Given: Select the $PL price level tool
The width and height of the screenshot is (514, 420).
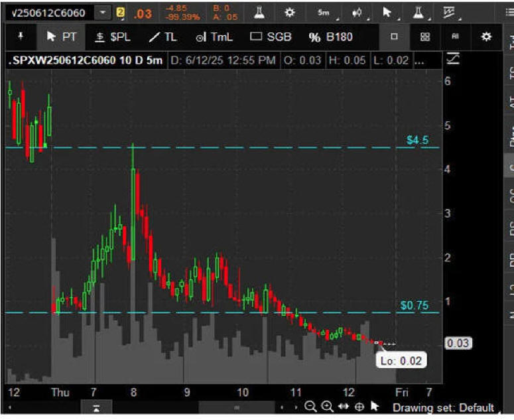Looking at the screenshot, I should tap(113, 36).
